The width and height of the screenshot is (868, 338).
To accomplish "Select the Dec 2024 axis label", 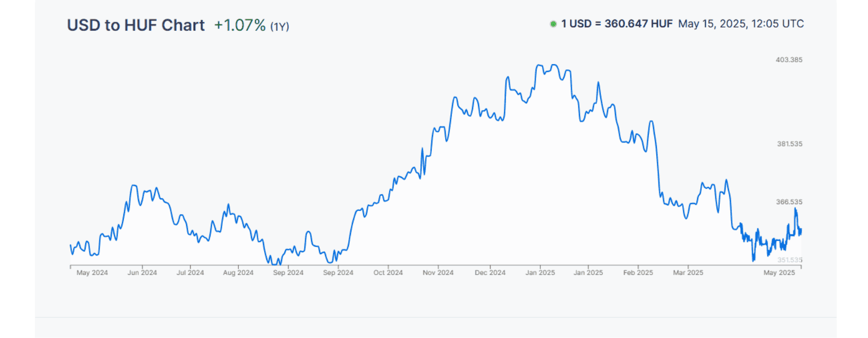I will click(x=490, y=273).
